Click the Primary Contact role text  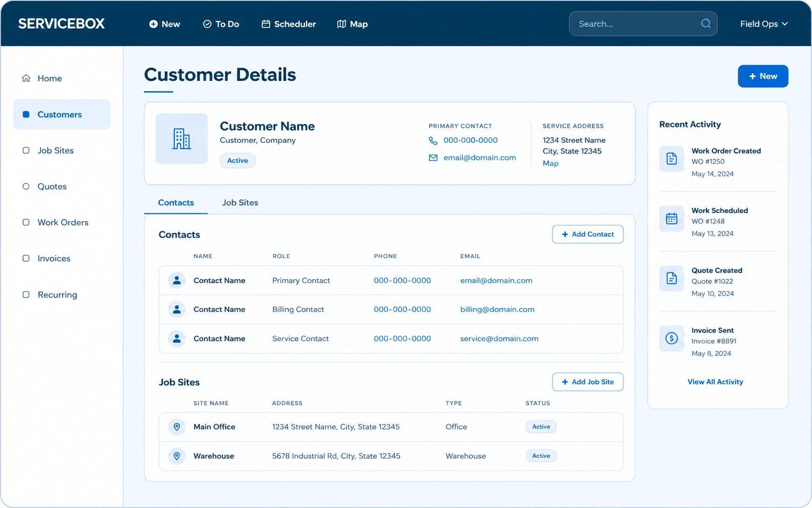click(x=301, y=280)
